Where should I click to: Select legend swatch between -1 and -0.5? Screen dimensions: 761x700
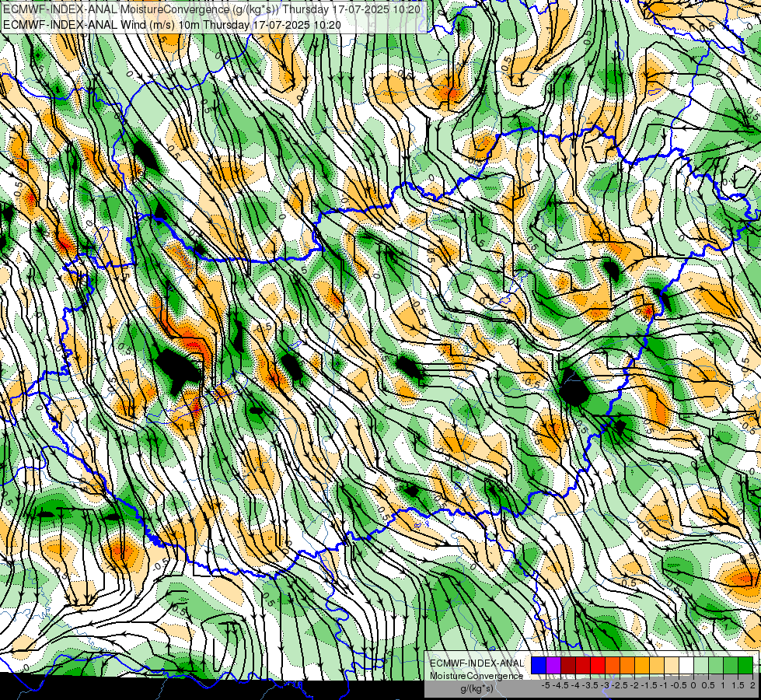[672, 665]
